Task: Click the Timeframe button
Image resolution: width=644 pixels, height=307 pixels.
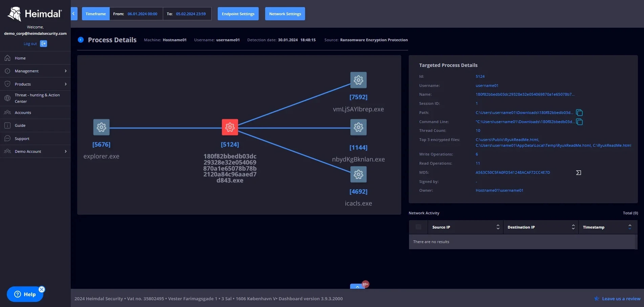Action: [x=96, y=14]
